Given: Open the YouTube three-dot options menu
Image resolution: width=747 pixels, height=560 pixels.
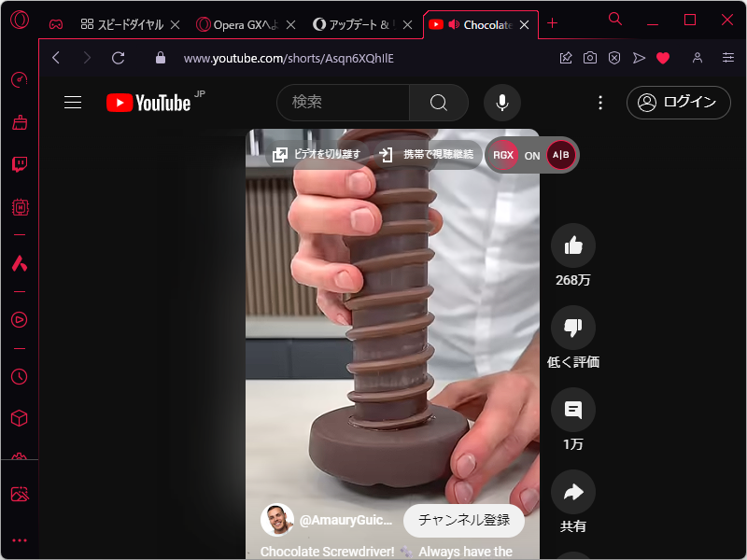Looking at the screenshot, I should tap(600, 103).
